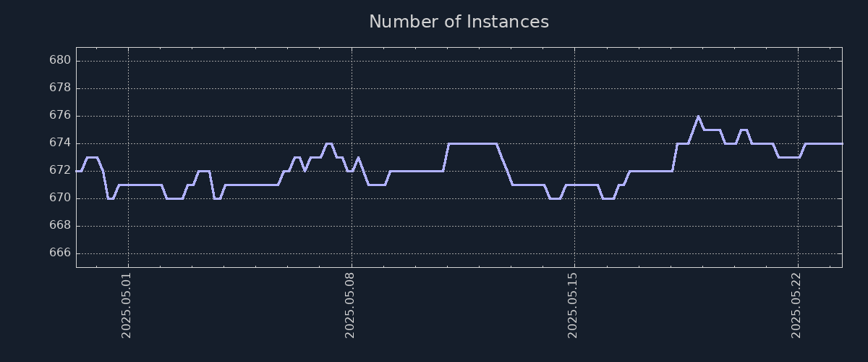
Task: Click the y-axis label 678
Action: coord(60,88)
